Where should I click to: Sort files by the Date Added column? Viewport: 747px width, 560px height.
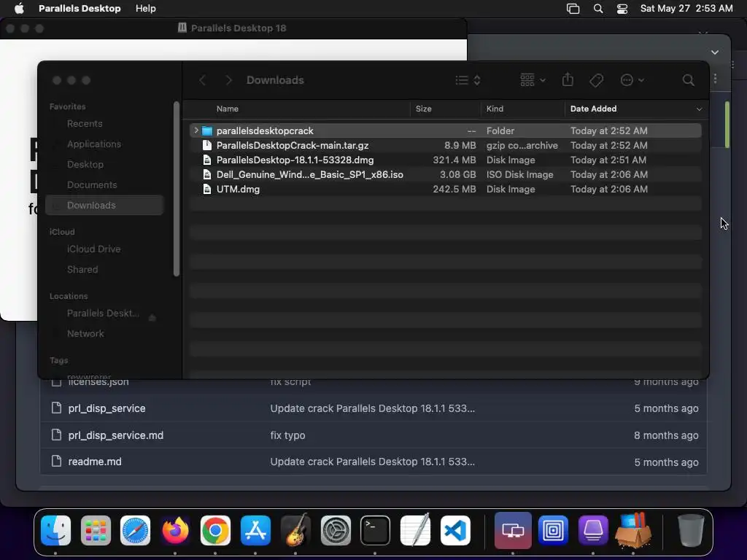(593, 109)
